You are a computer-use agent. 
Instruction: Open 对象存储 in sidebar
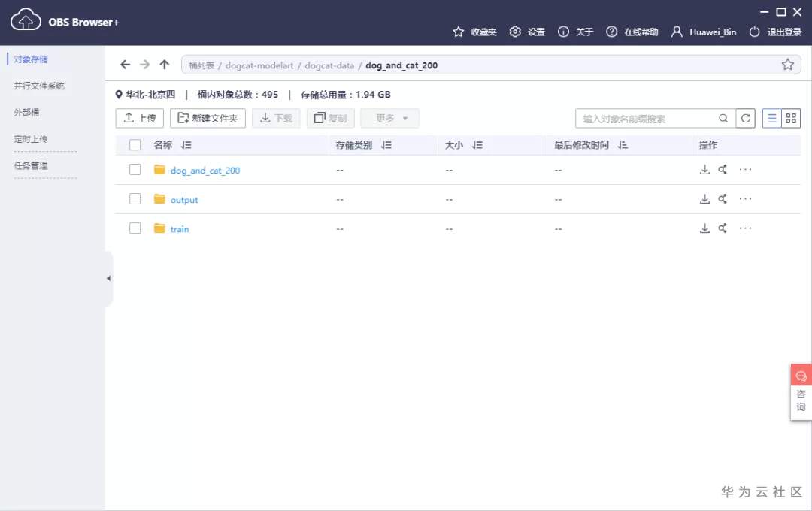point(31,59)
